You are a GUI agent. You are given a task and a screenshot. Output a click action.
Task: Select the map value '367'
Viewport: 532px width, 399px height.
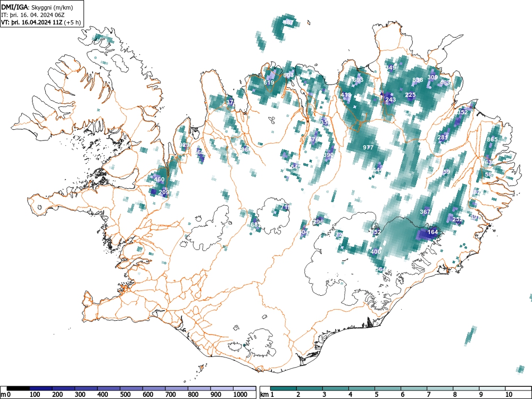click(x=425, y=212)
